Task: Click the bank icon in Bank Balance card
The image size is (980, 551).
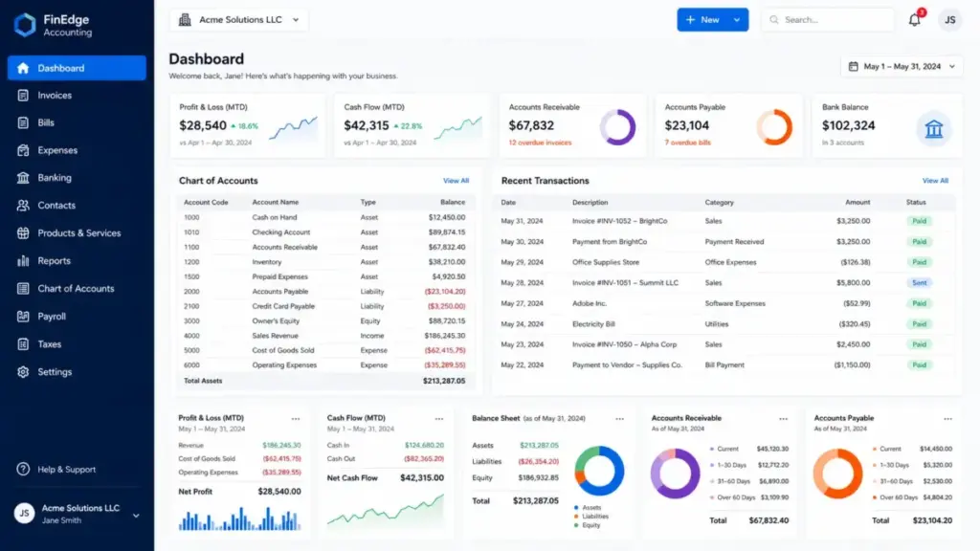Action: coord(934,129)
